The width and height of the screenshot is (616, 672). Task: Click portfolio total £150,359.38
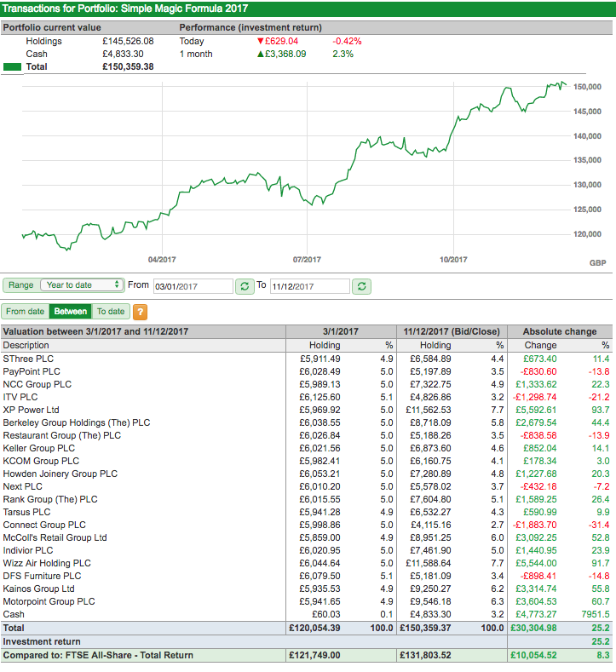tap(128, 66)
